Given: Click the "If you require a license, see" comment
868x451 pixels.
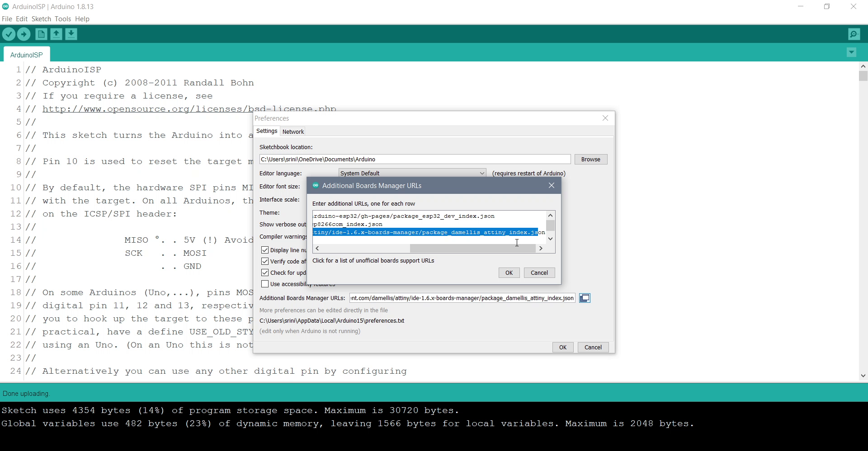Looking at the screenshot, I should tap(119, 96).
